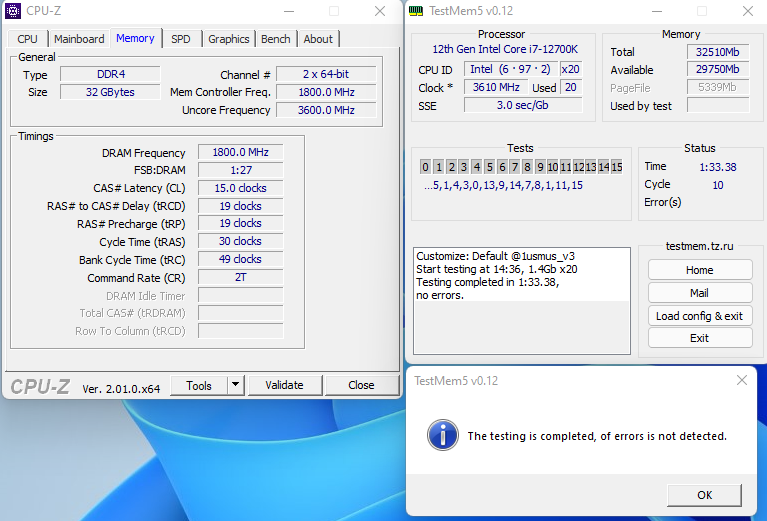Select test box number 7
Screen dimensions: 767x521
point(515,167)
